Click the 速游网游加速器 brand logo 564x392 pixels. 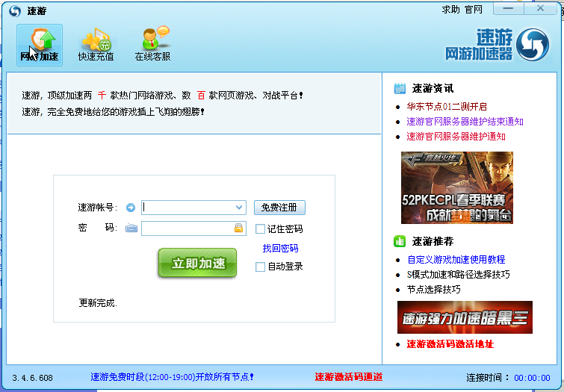pyautogui.click(x=497, y=45)
